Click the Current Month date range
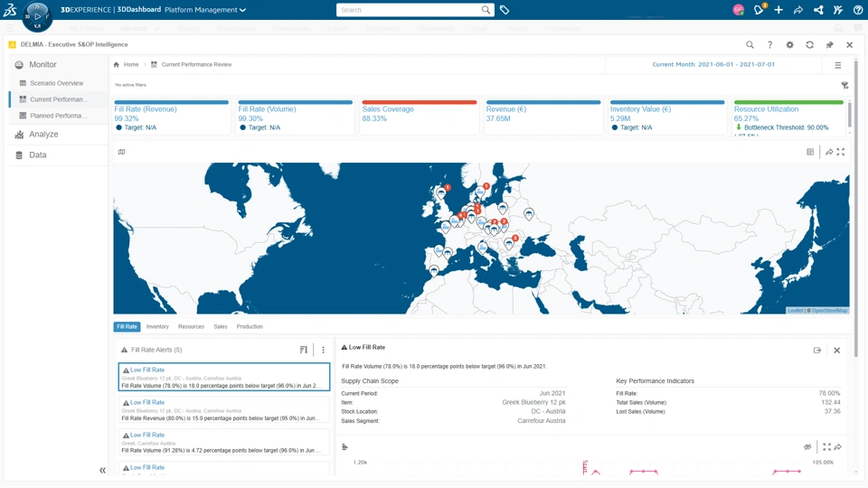 (713, 65)
